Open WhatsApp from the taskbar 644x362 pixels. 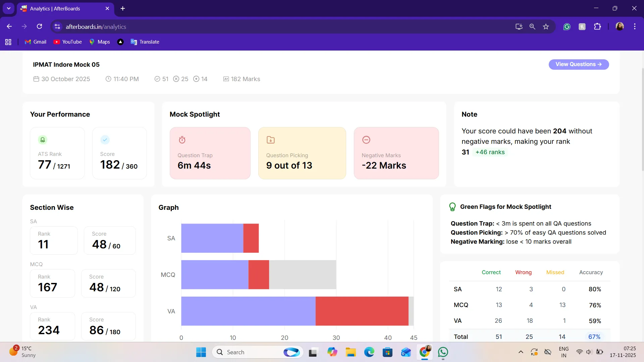443,352
